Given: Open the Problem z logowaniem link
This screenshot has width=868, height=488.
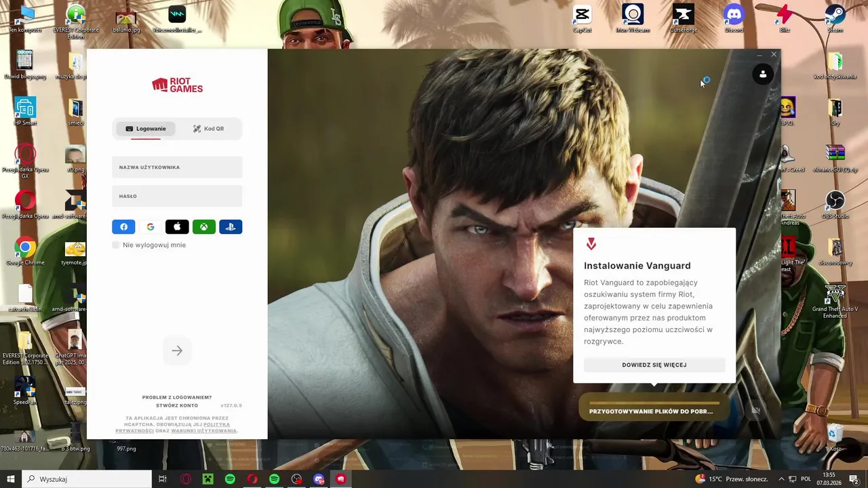Looking at the screenshot, I should coord(177,397).
